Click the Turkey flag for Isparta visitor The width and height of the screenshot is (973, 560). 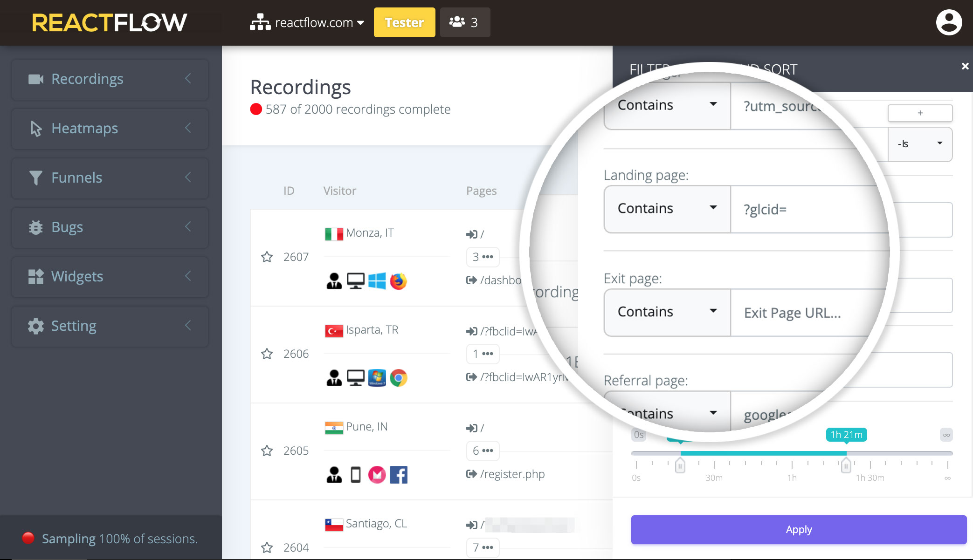[334, 331]
